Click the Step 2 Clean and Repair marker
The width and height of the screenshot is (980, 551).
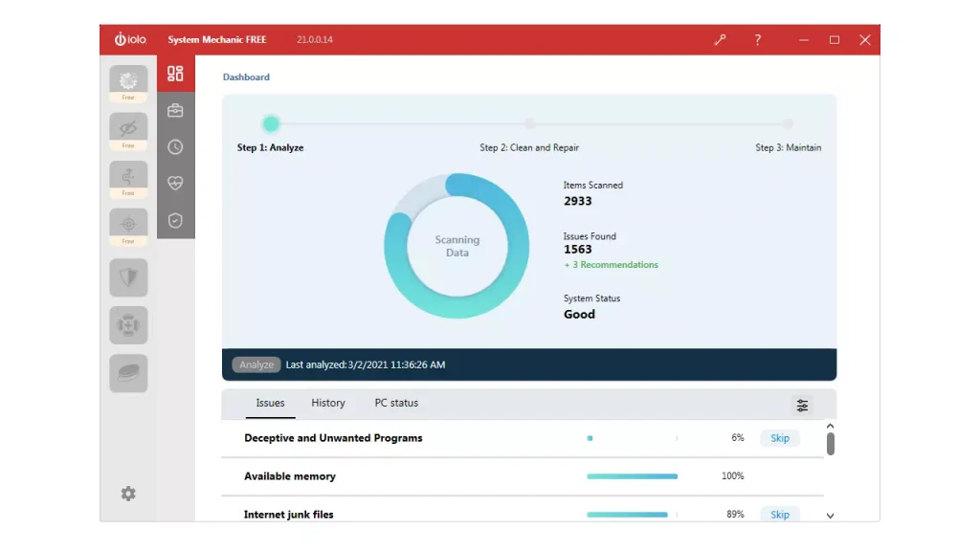[529, 123]
